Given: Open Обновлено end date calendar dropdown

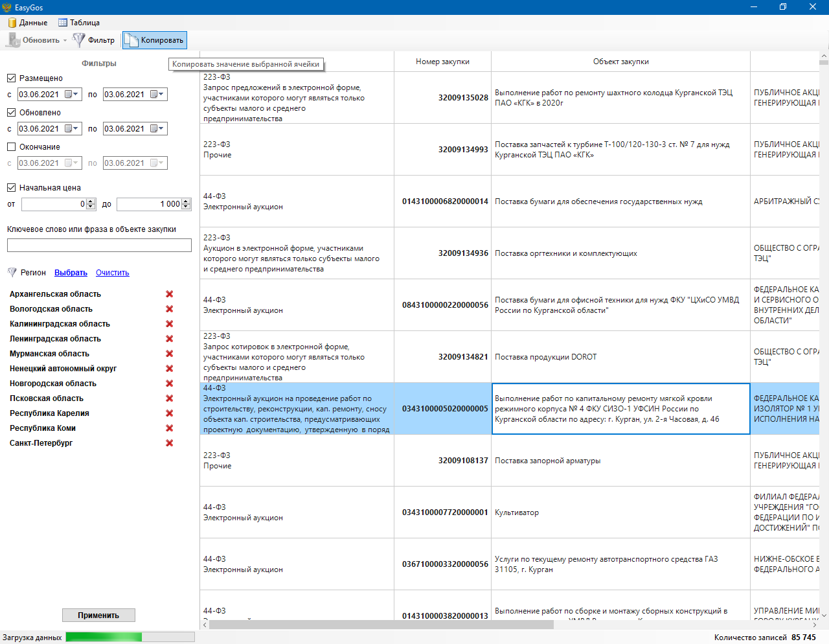Looking at the screenshot, I should (x=158, y=129).
